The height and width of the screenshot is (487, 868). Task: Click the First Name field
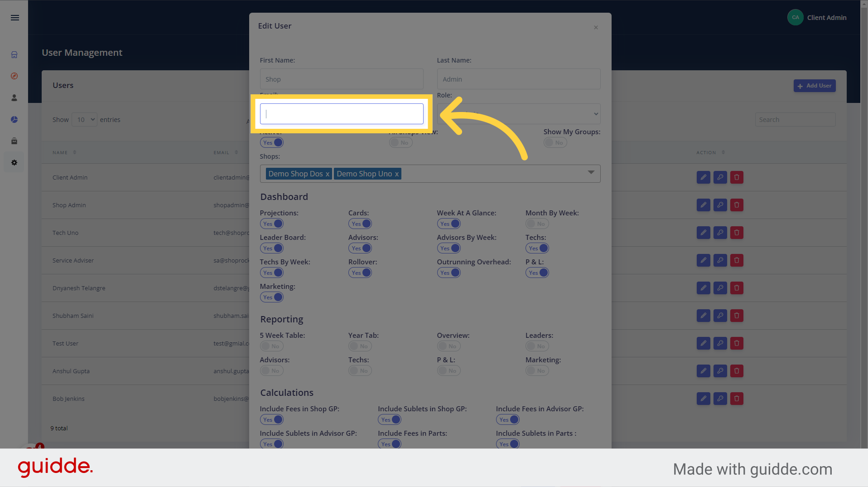(342, 79)
